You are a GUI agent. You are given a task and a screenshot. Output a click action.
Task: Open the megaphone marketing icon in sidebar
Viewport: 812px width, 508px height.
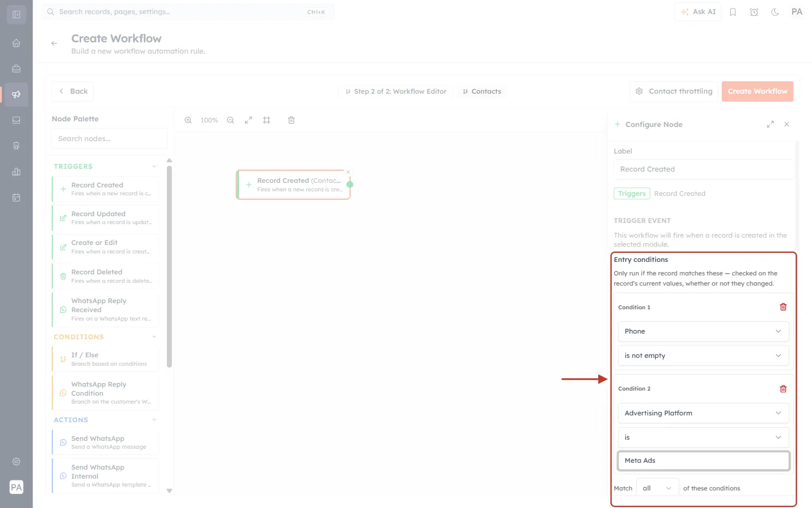(16, 94)
